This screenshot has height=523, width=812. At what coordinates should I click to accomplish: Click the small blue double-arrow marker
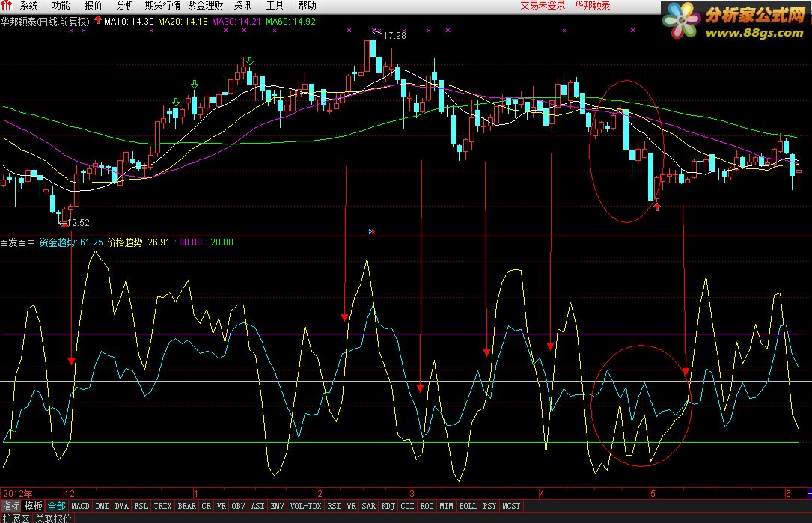tap(371, 231)
